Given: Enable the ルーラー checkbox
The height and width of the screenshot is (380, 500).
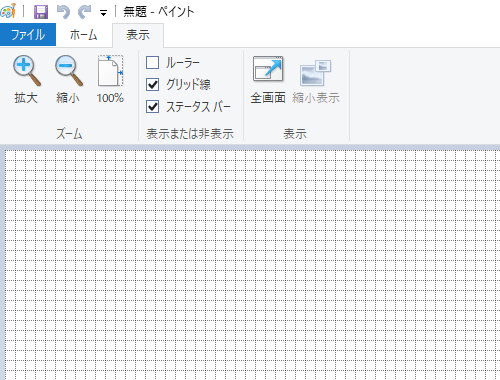Looking at the screenshot, I should [153, 62].
